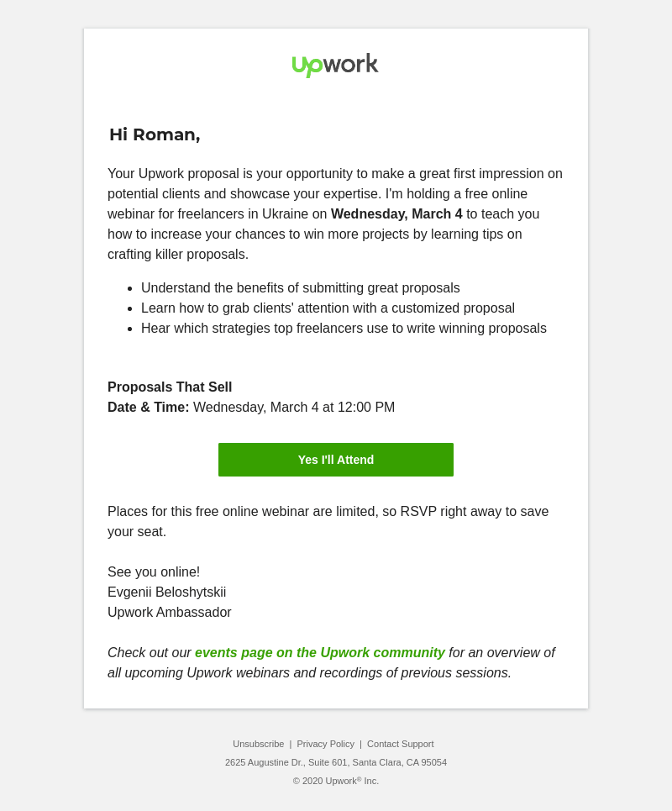This screenshot has height=811, width=672.
Task: Select the bold 'Wednesday, March 4' date text
Action: pyautogui.click(x=396, y=213)
